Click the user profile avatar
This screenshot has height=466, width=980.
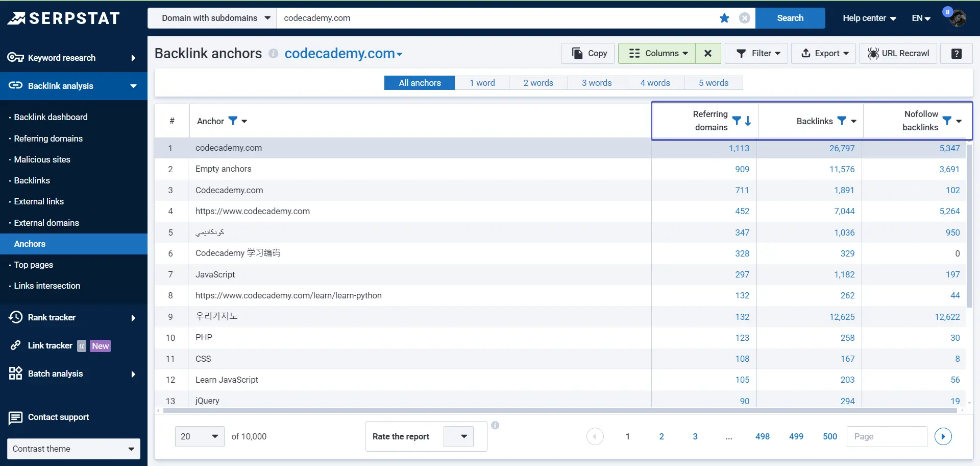coord(957,18)
